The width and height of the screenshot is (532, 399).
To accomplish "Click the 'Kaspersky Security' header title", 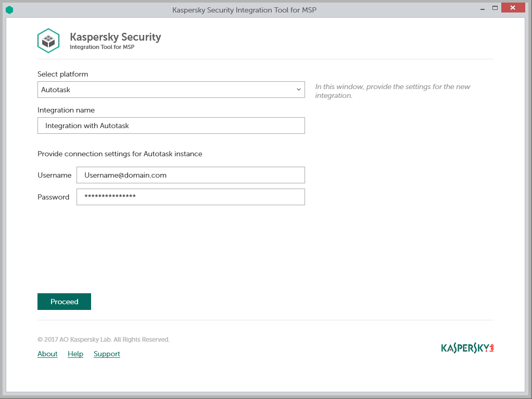I will [115, 37].
